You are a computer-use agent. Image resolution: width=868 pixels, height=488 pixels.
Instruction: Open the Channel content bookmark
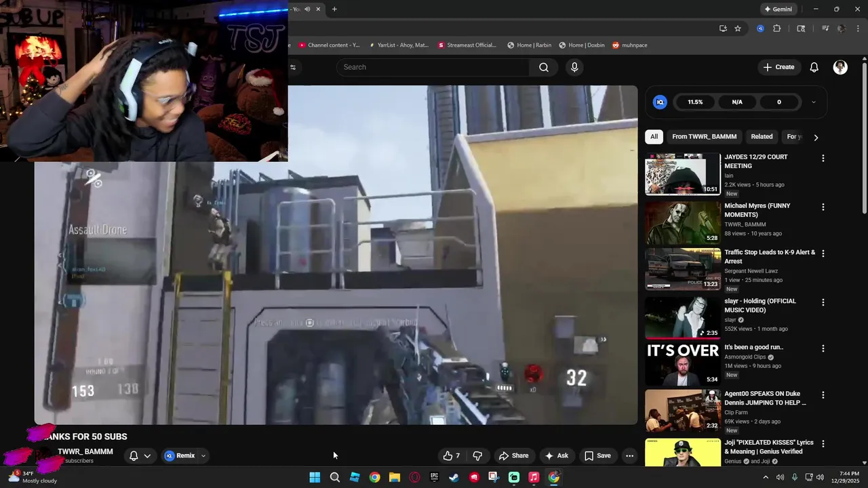tap(329, 45)
